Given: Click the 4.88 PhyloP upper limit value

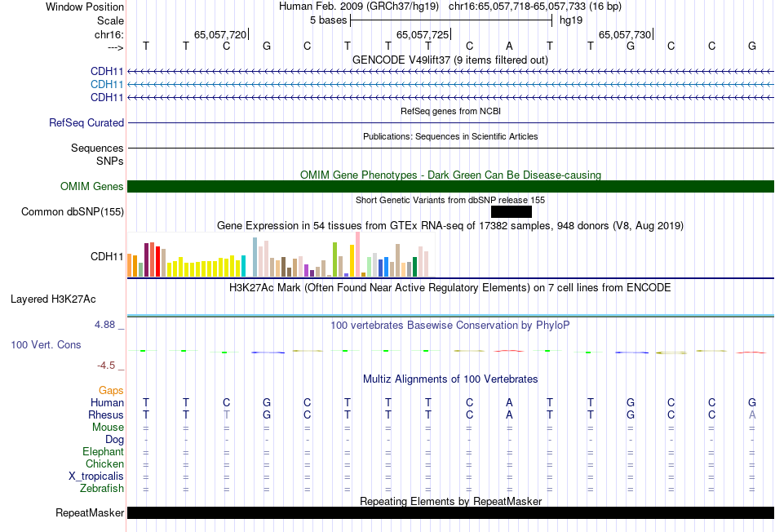Looking at the screenshot, I should coord(104,325).
